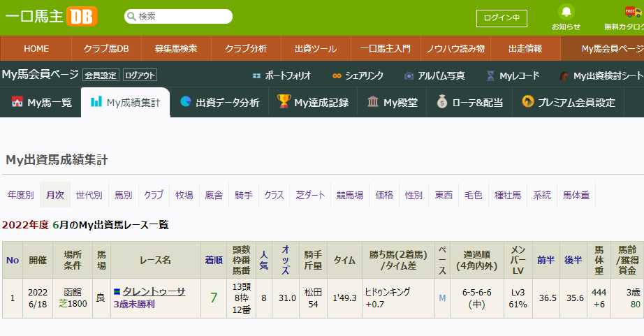
Task: Select 競馬場 aggregation tab
Action: tap(350, 195)
